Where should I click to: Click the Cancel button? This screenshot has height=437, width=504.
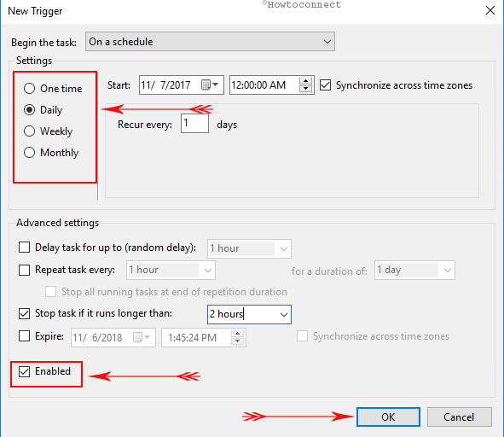[459, 417]
